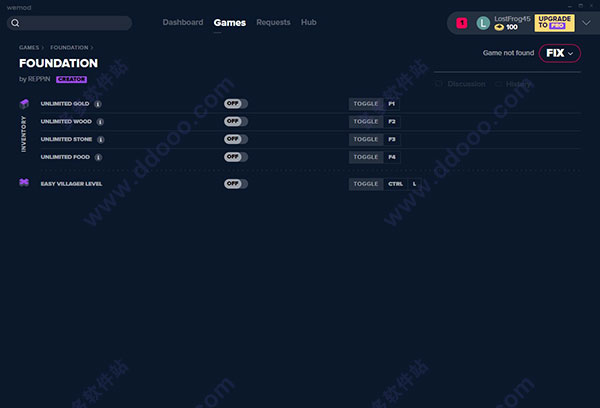
Task: Switch on Unlimited Food cheat
Action: coord(236,157)
